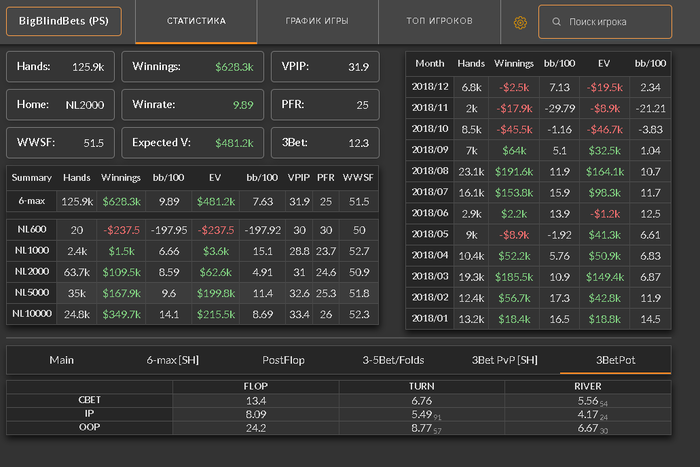Click the NL600 limit row
Screen dimensions: 700x467
(x=193, y=229)
